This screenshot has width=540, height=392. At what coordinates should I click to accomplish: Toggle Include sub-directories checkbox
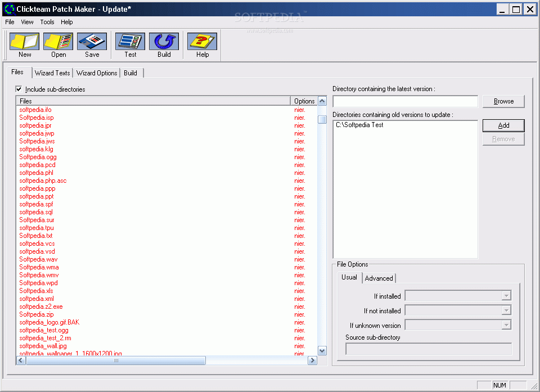coord(19,89)
